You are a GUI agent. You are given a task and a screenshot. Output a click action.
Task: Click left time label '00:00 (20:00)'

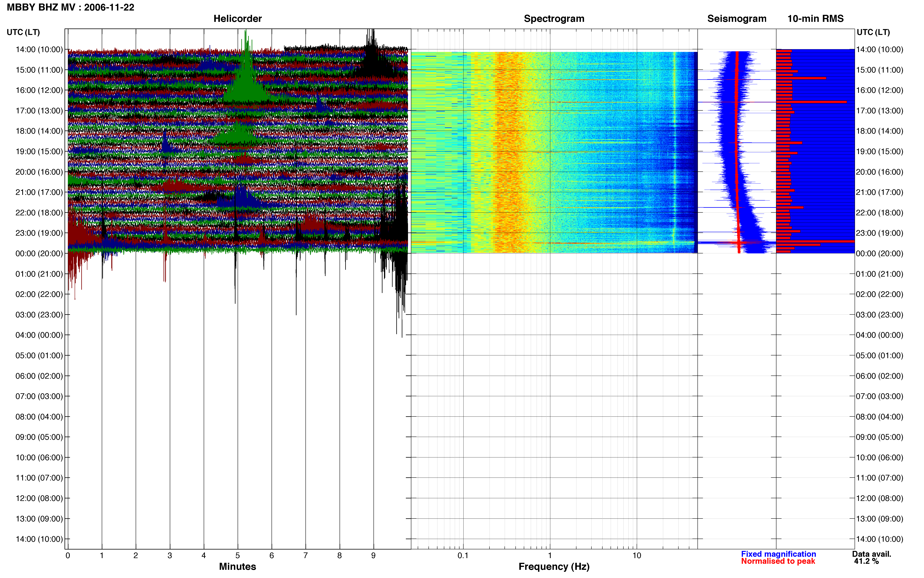pyautogui.click(x=39, y=253)
